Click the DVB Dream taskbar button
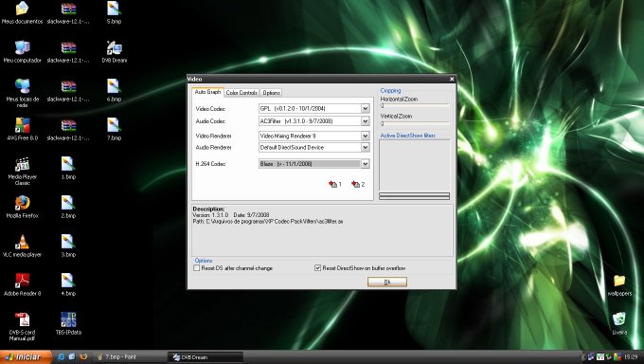 (x=205, y=357)
